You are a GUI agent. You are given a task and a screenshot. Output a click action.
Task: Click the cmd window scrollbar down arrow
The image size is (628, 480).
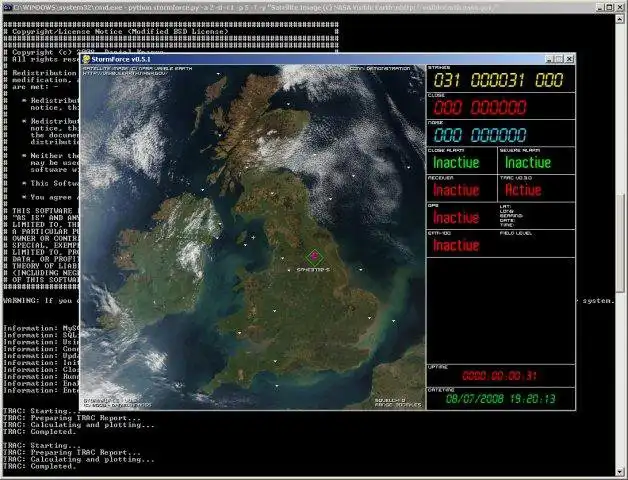[620, 471]
